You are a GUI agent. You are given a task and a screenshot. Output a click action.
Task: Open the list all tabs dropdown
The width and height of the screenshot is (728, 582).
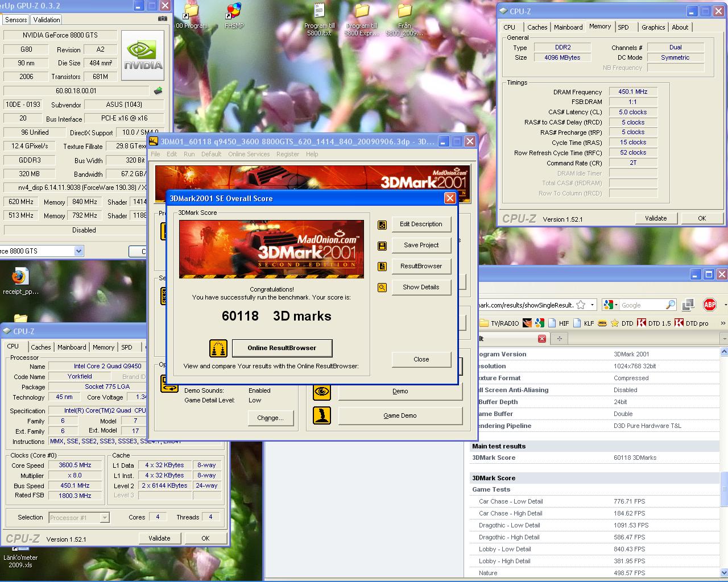coord(724,339)
